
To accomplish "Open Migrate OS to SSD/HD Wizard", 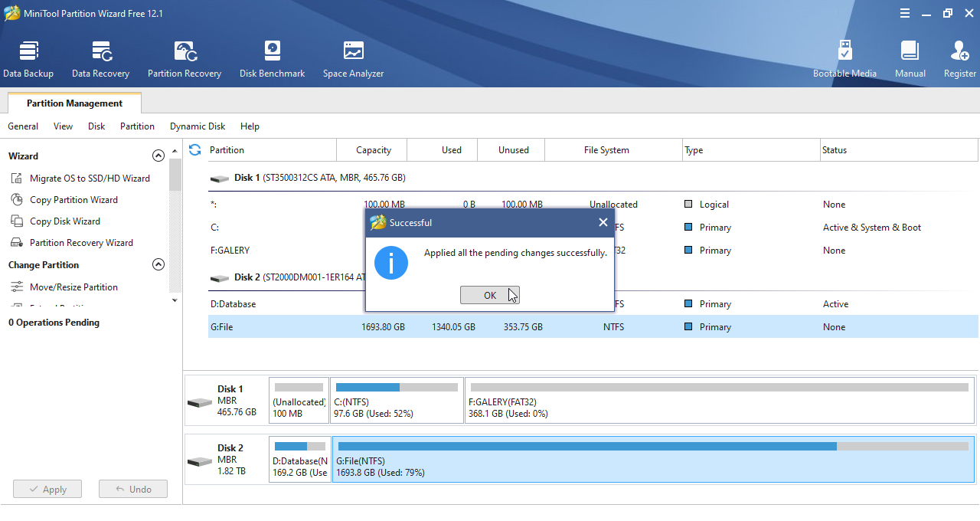I will (x=90, y=179).
